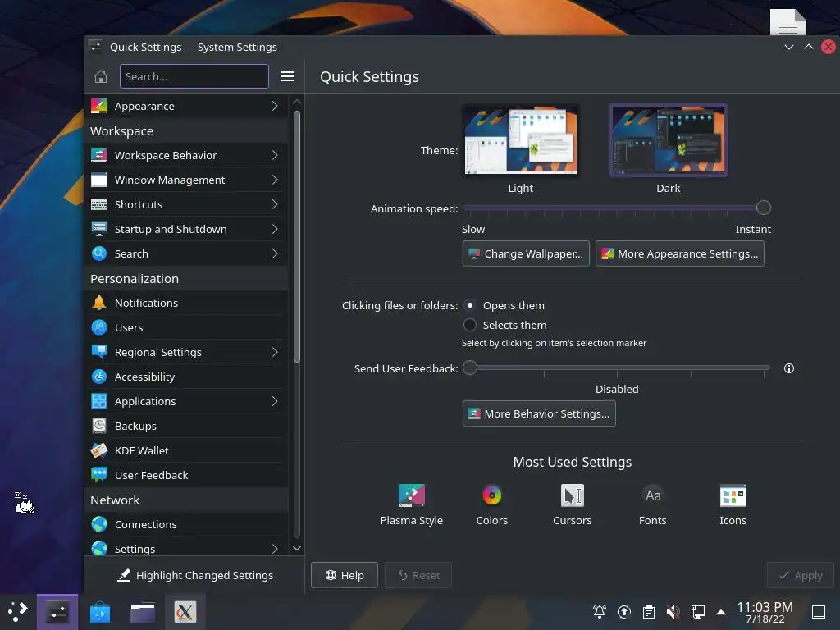
Task: Open the hamburger menu next to search
Action: click(x=288, y=76)
